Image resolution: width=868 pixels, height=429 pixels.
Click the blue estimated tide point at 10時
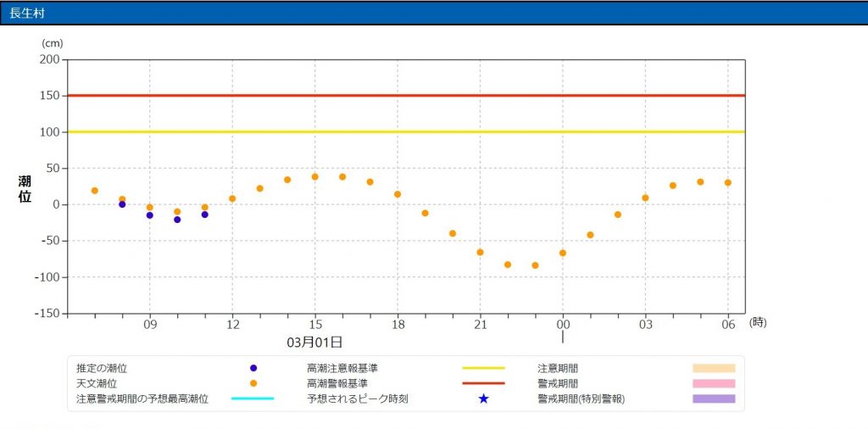pyautogui.click(x=177, y=220)
